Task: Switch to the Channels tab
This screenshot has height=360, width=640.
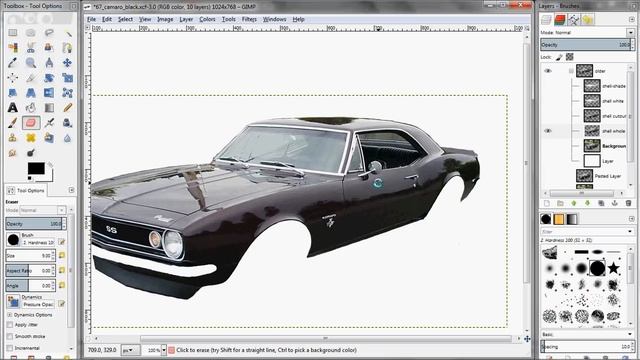Action: pyautogui.click(x=560, y=19)
